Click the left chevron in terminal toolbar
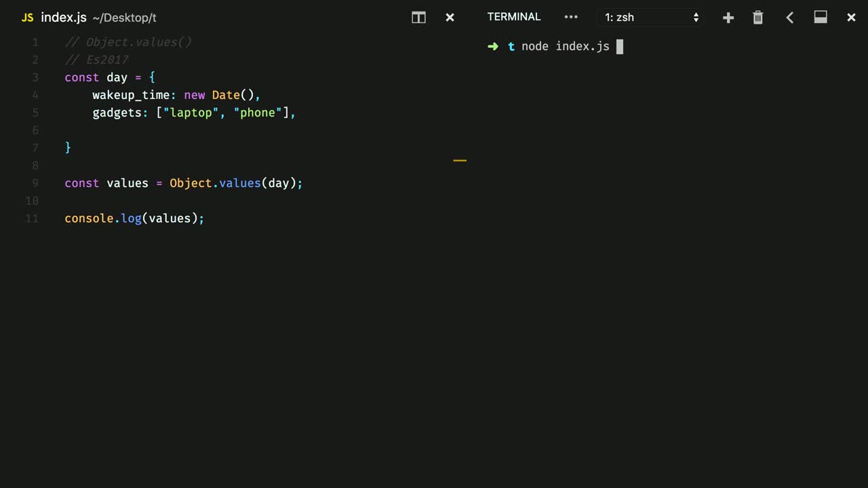 [789, 18]
